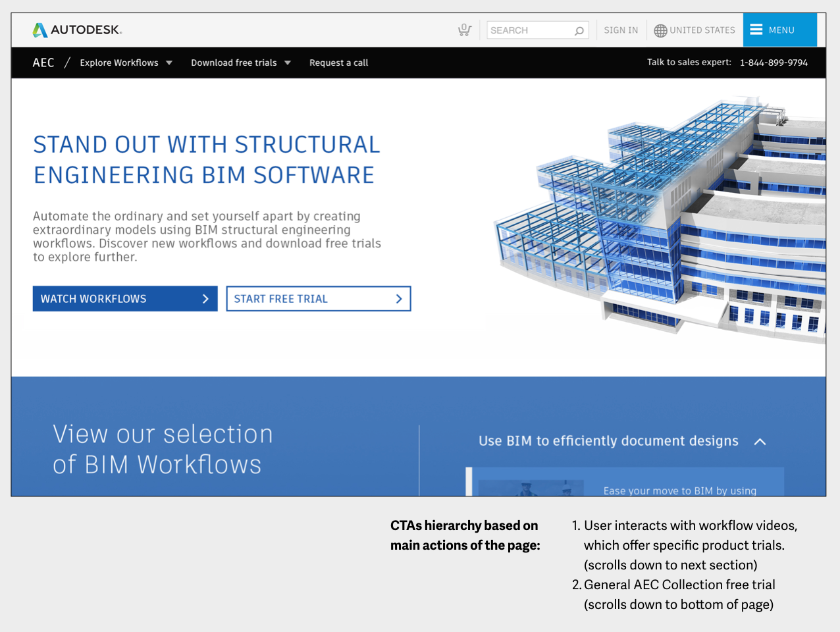The height and width of the screenshot is (632, 840).
Task: Click the Ease your move to BIM text
Action: pyautogui.click(x=680, y=490)
